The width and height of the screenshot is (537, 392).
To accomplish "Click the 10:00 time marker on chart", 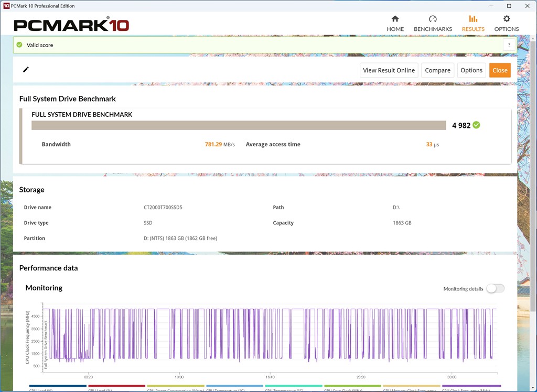I will (179, 377).
